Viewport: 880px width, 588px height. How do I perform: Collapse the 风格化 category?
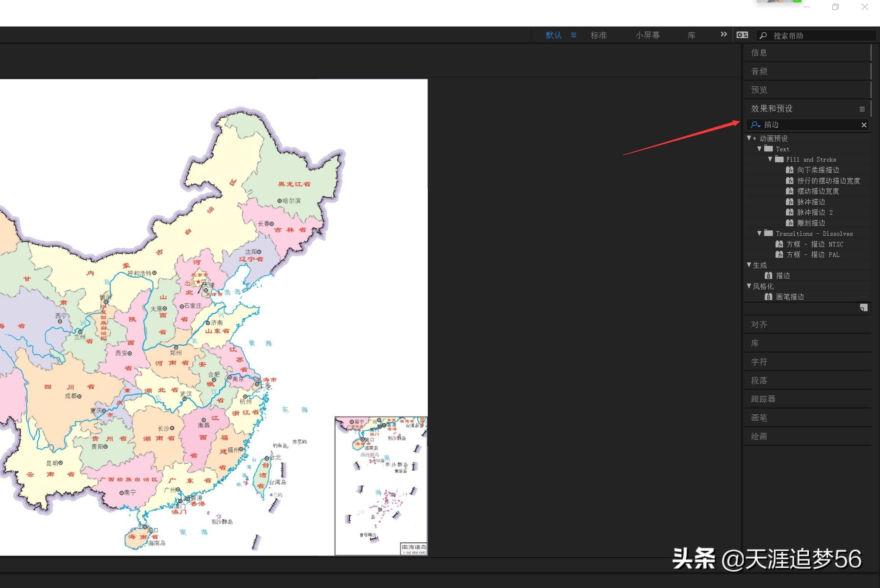[x=749, y=286]
